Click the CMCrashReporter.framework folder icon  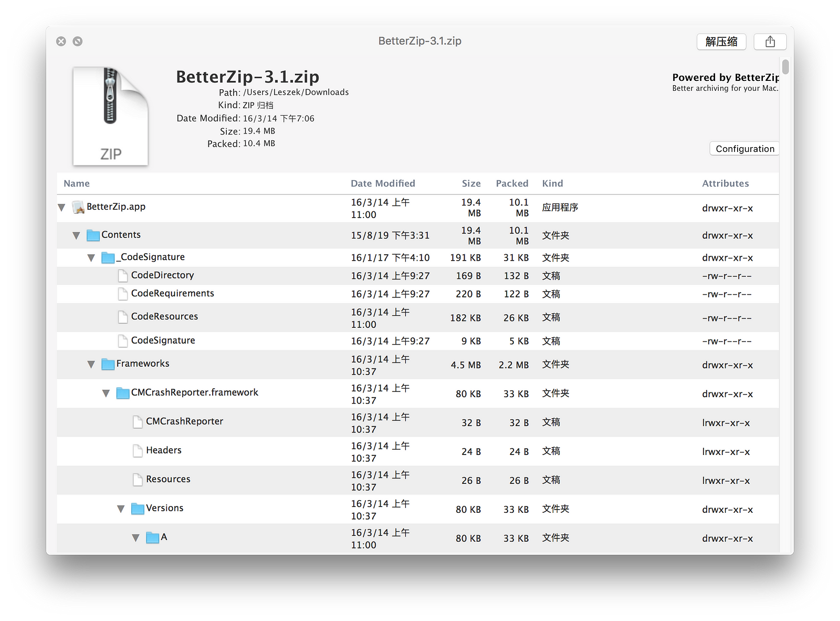tap(123, 393)
